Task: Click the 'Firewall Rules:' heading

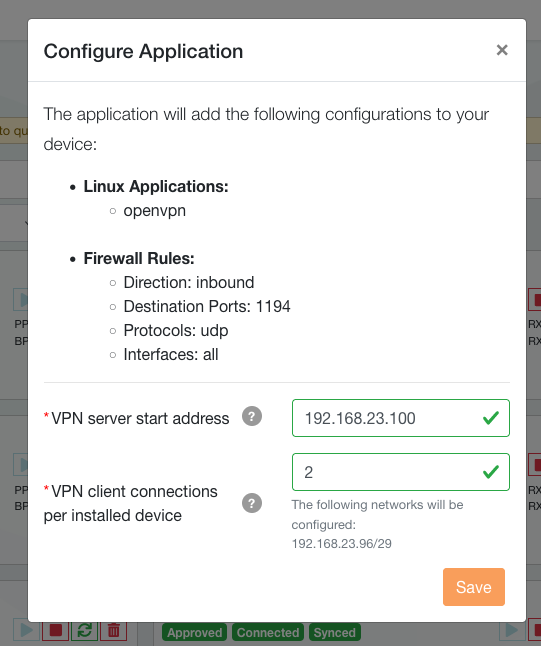Action: coord(139,259)
